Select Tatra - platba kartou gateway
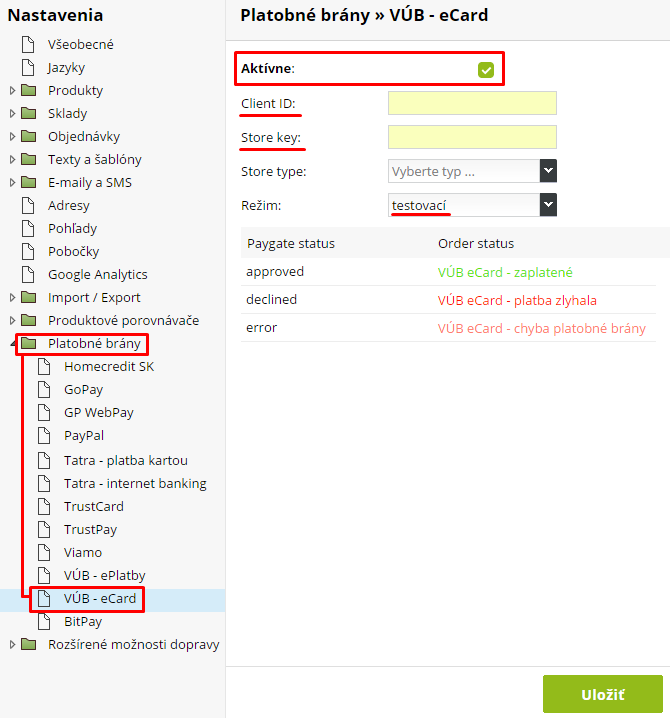Screen dimensions: 670x718 pyautogui.click(x=126, y=460)
